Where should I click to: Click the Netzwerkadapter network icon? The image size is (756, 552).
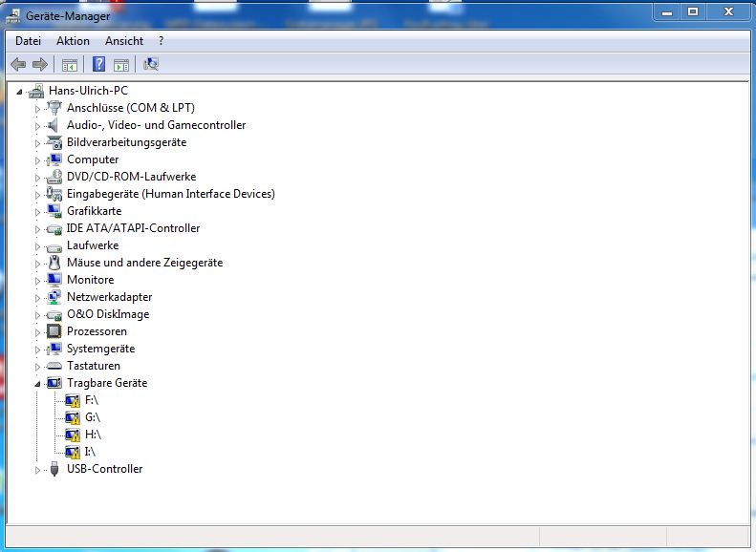coord(54,297)
